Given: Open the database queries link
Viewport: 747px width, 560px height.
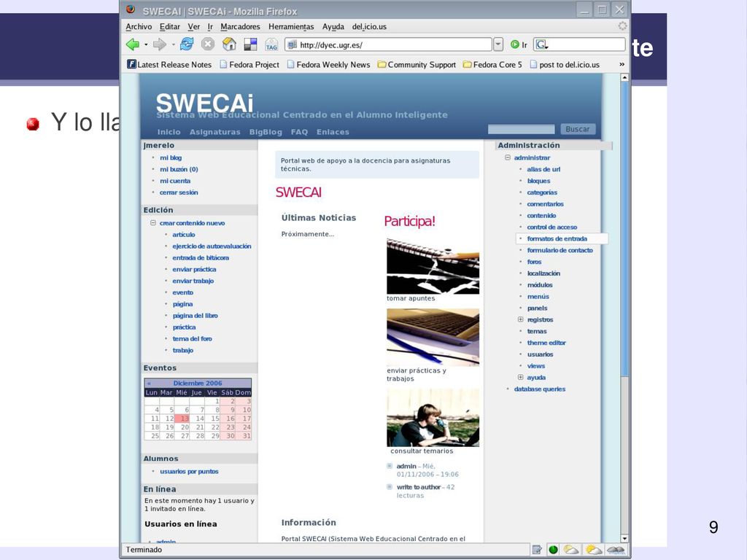Looking at the screenshot, I should coord(539,389).
